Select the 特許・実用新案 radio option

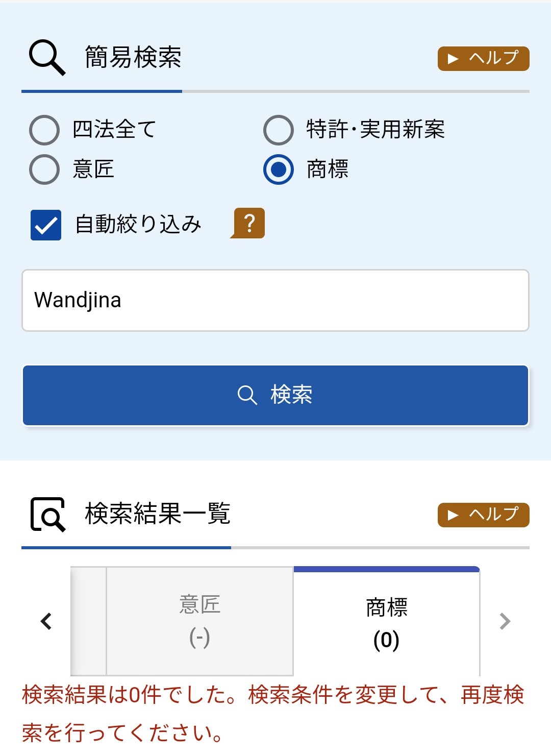pyautogui.click(x=279, y=130)
